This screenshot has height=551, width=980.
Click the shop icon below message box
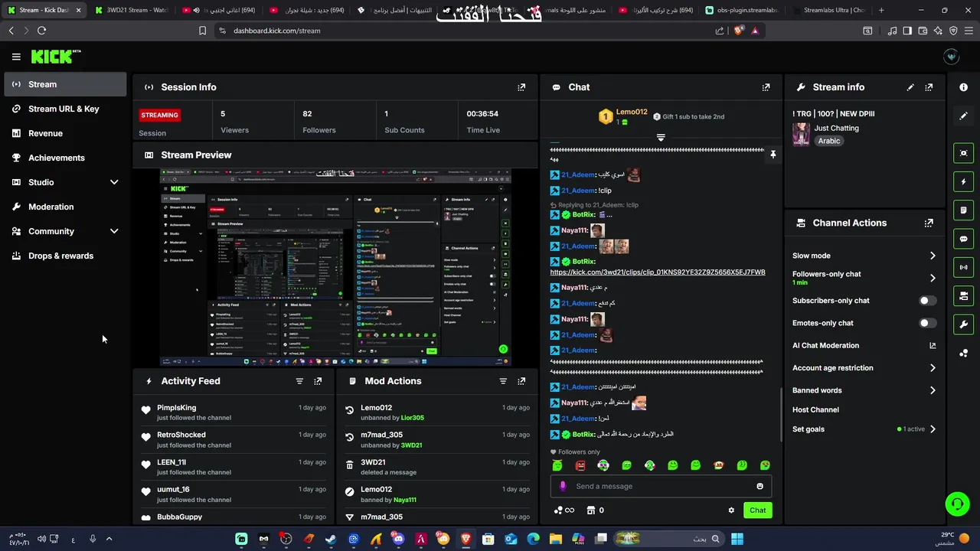[x=591, y=510]
